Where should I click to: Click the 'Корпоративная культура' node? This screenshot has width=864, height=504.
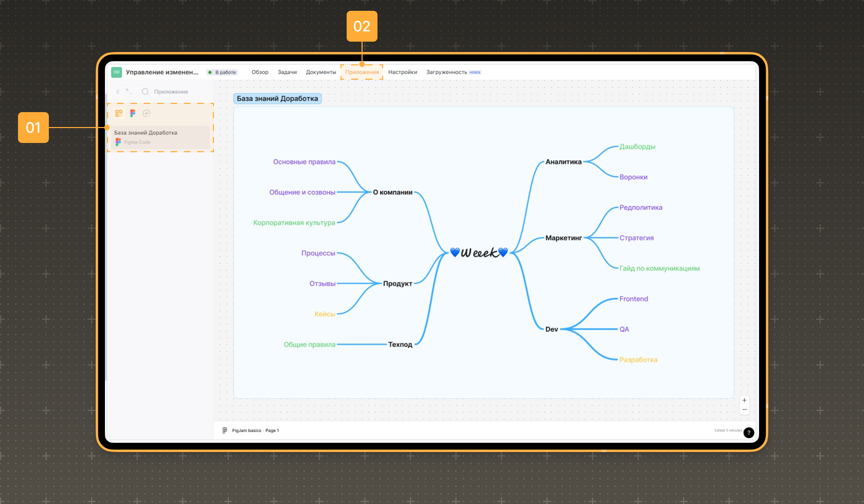pos(294,223)
